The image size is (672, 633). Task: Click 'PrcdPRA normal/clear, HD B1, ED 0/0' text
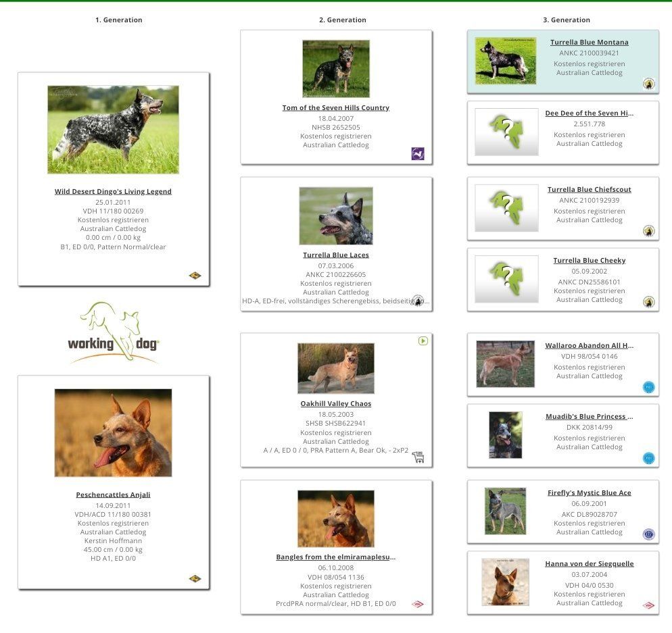point(336,603)
